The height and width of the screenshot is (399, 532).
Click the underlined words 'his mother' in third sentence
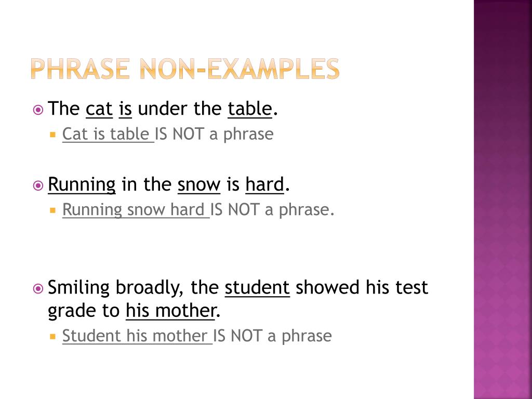(170, 311)
